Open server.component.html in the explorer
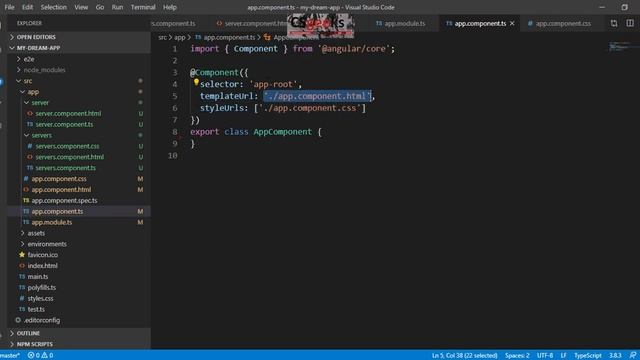 [x=79, y=113]
